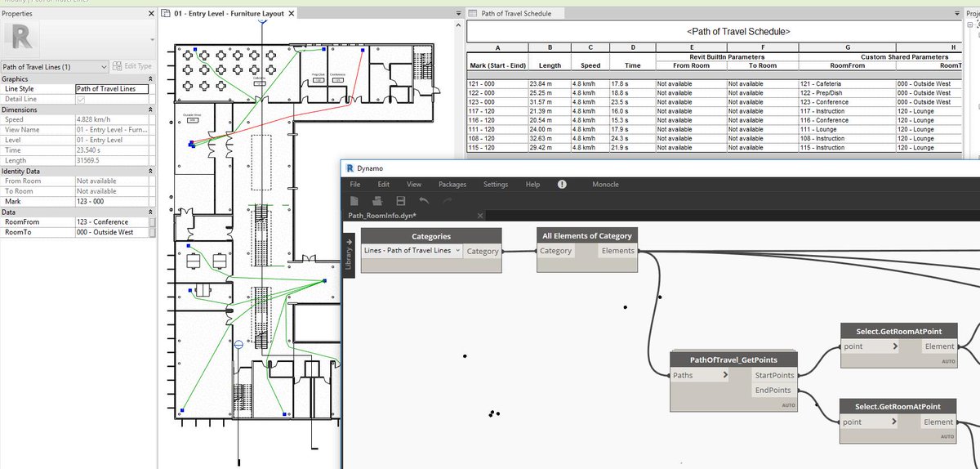The width and height of the screenshot is (980, 469).
Task: Click the Edit Type icon in Properties
Action: pos(116,66)
